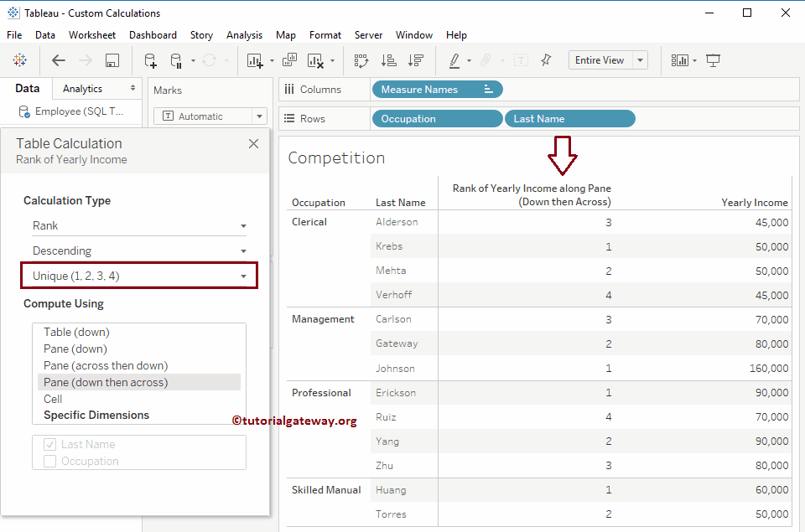Viewport: 805px width, 532px height.
Task: Open the Descending order dropdown
Action: (139, 251)
